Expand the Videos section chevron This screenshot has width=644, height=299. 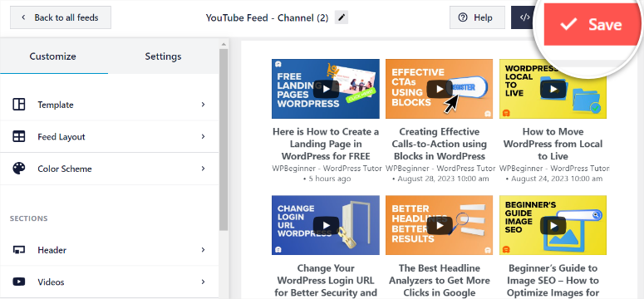pos(203,282)
